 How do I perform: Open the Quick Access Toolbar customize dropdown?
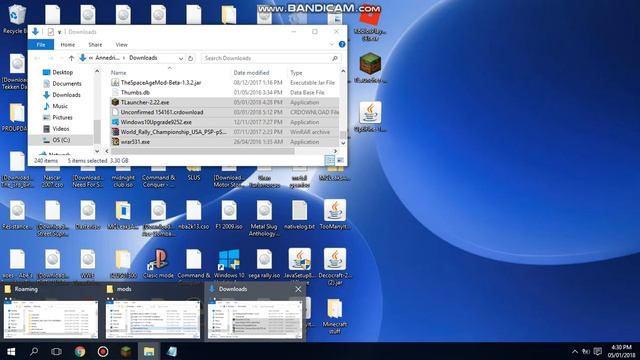pyautogui.click(x=60, y=32)
